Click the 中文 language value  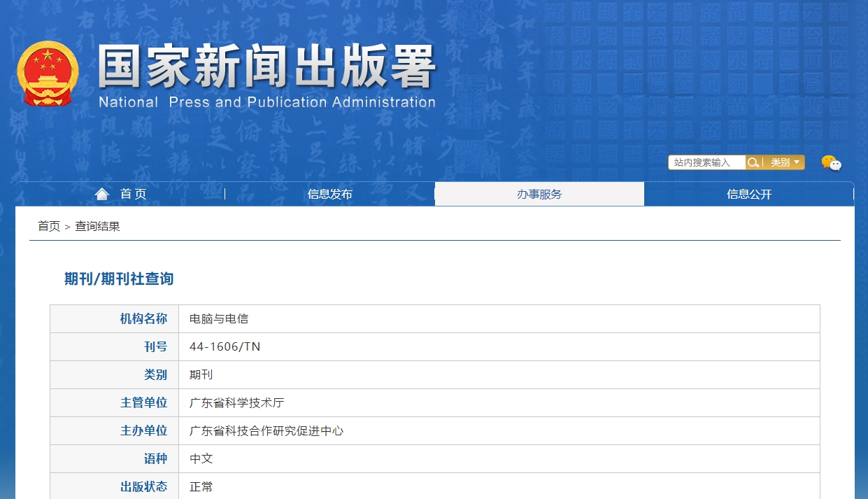pyautogui.click(x=201, y=458)
